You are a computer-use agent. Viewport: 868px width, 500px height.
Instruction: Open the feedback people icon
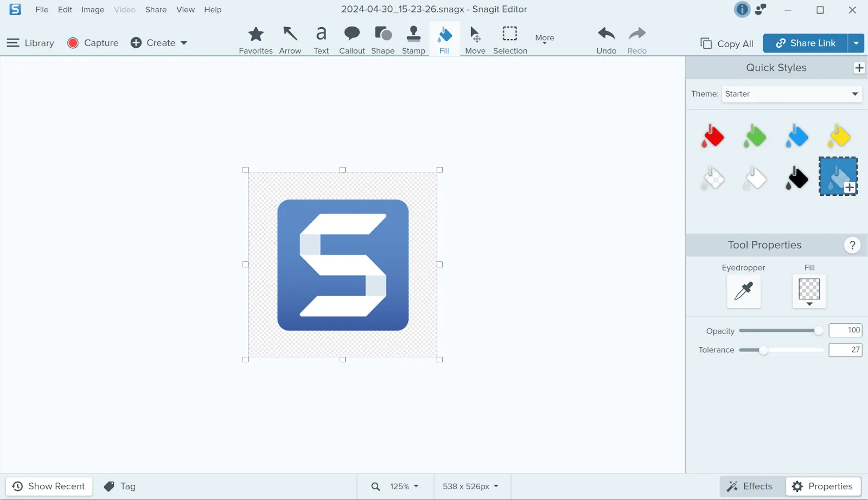tap(761, 9)
